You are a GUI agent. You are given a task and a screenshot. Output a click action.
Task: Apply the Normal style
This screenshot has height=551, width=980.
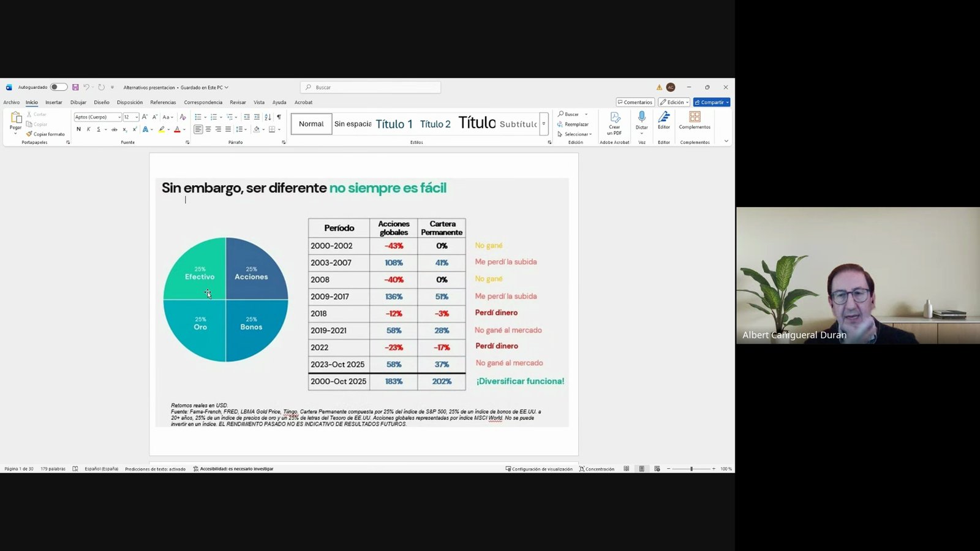tap(311, 124)
